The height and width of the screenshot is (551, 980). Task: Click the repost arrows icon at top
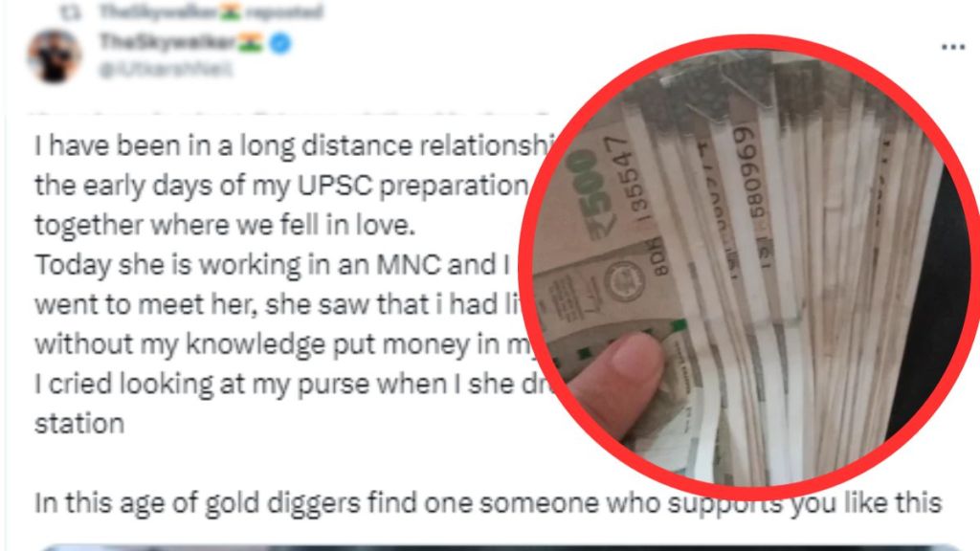69,11
